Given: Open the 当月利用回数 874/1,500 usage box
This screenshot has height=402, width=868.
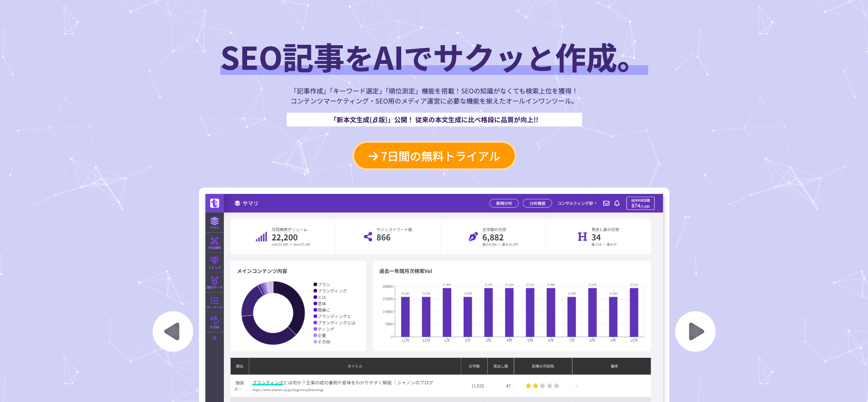Looking at the screenshot, I should [x=640, y=204].
